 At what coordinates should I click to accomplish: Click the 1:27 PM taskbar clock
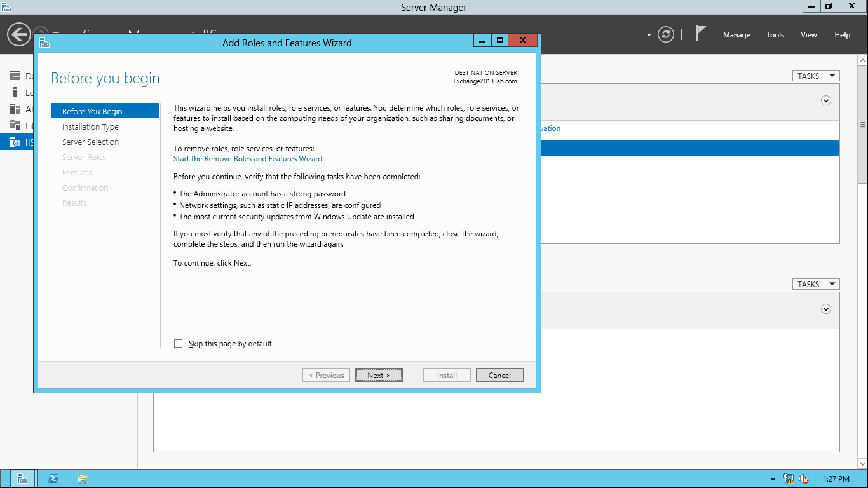(x=836, y=478)
